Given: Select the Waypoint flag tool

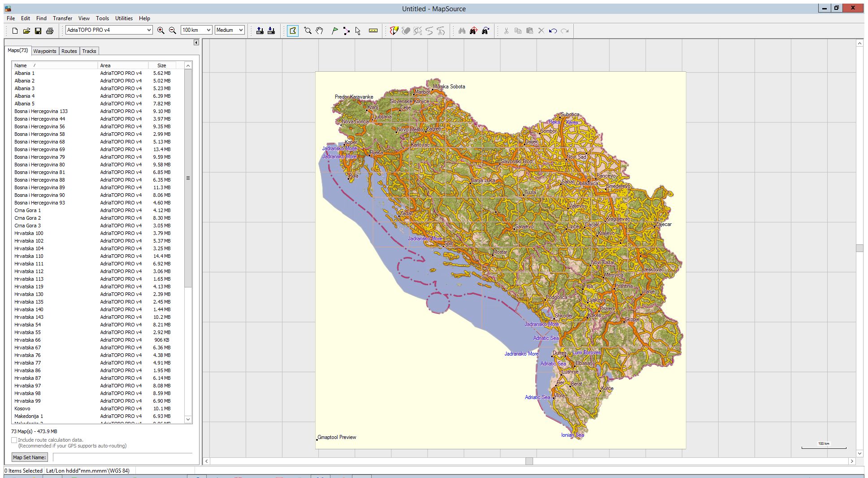Looking at the screenshot, I should click(x=334, y=30).
